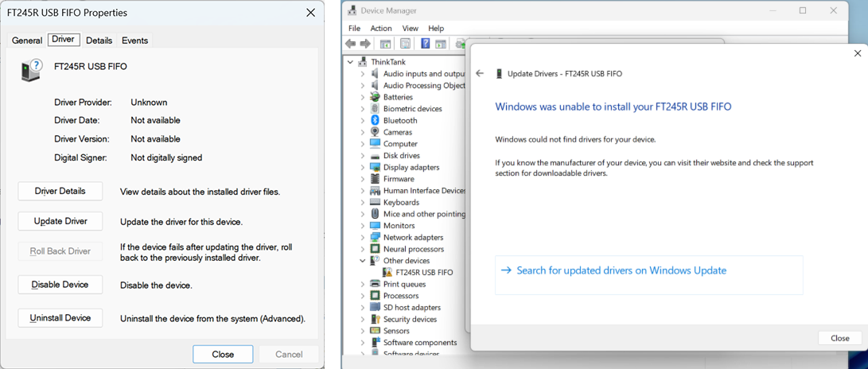Open the Help menu in Device Manager

coord(436,28)
